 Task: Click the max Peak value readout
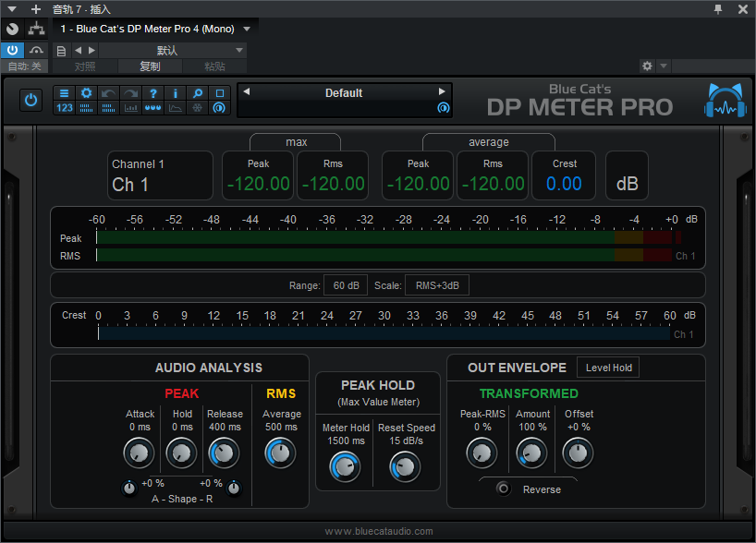click(258, 184)
